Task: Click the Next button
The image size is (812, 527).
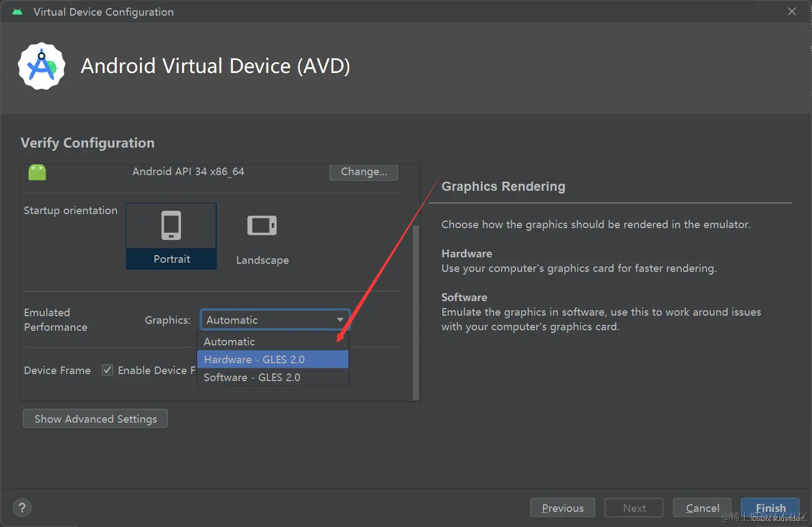Action: (x=634, y=508)
